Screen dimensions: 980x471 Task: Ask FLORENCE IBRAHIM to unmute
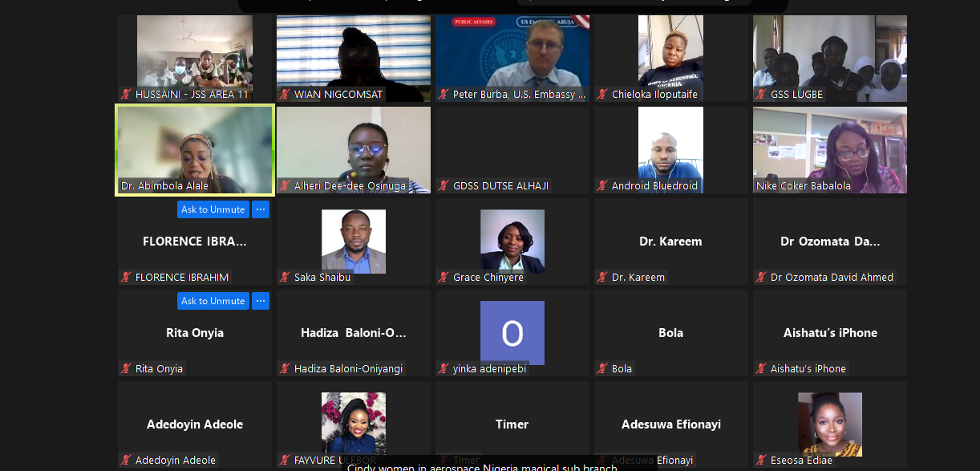point(213,209)
